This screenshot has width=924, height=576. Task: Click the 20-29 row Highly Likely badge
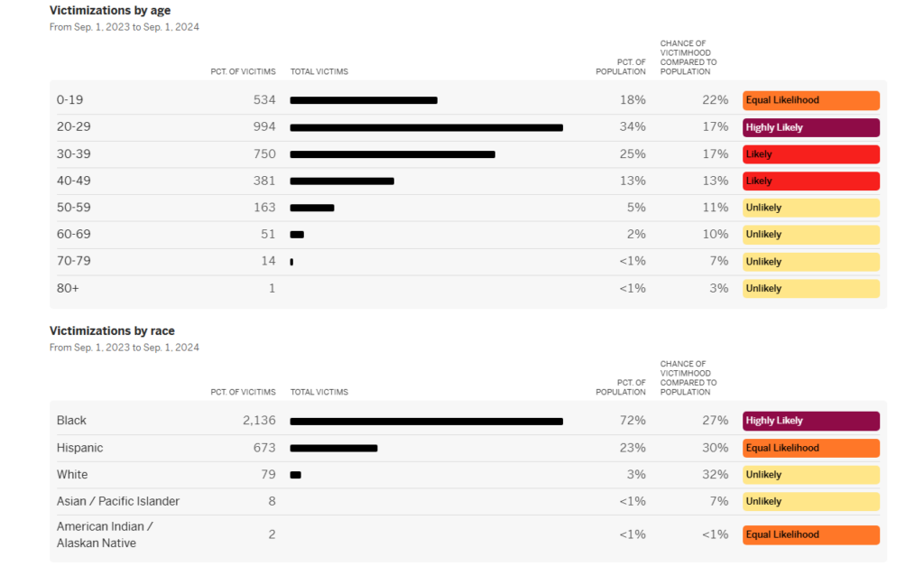click(x=810, y=127)
